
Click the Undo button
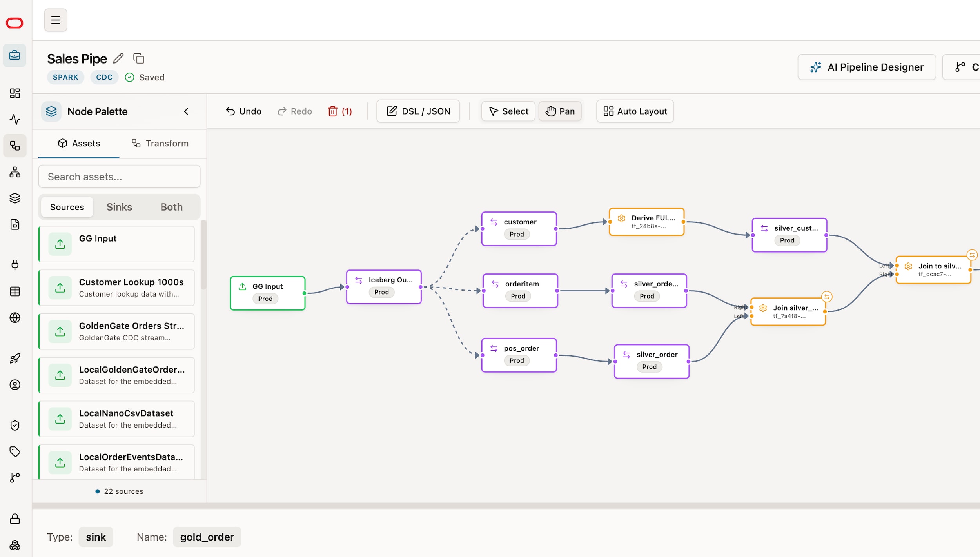click(243, 111)
